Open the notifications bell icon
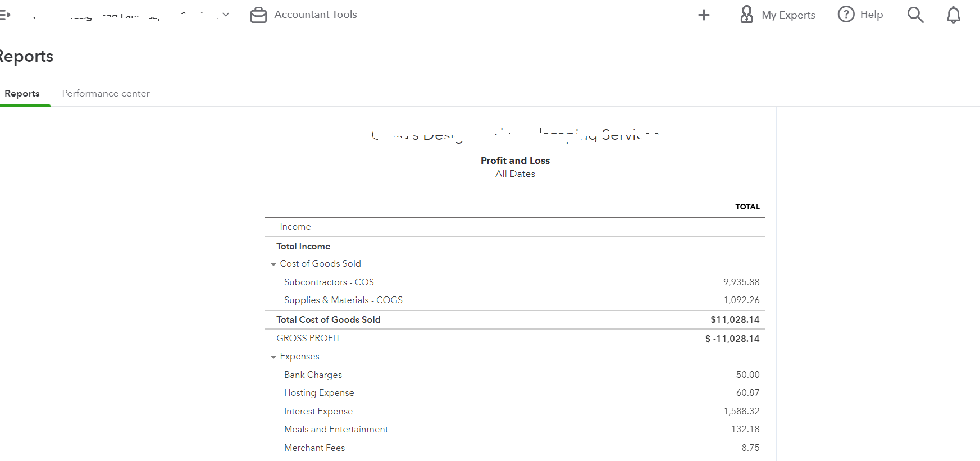This screenshot has width=980, height=461. (x=953, y=15)
